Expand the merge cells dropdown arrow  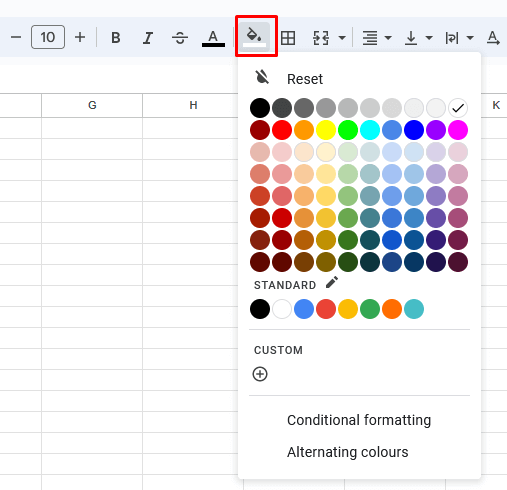click(x=342, y=38)
